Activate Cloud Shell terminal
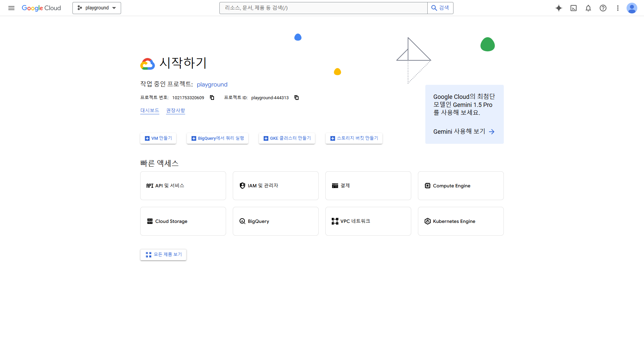 coord(574,8)
